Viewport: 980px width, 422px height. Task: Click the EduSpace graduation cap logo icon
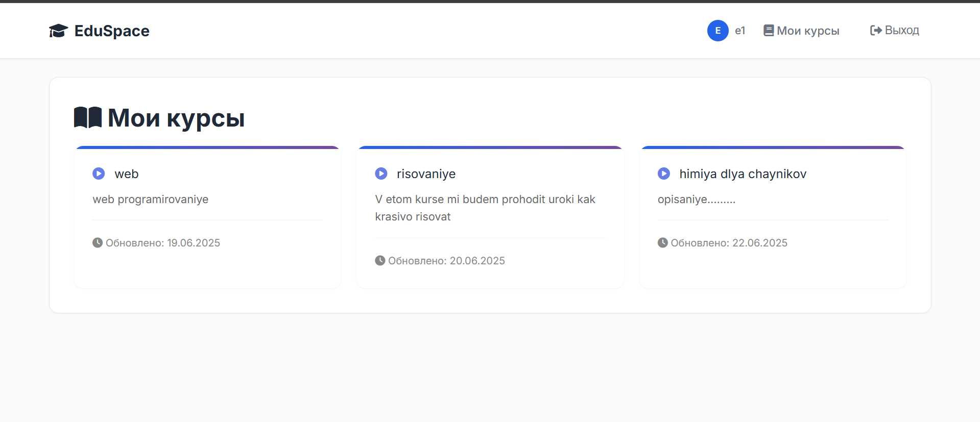tap(58, 31)
